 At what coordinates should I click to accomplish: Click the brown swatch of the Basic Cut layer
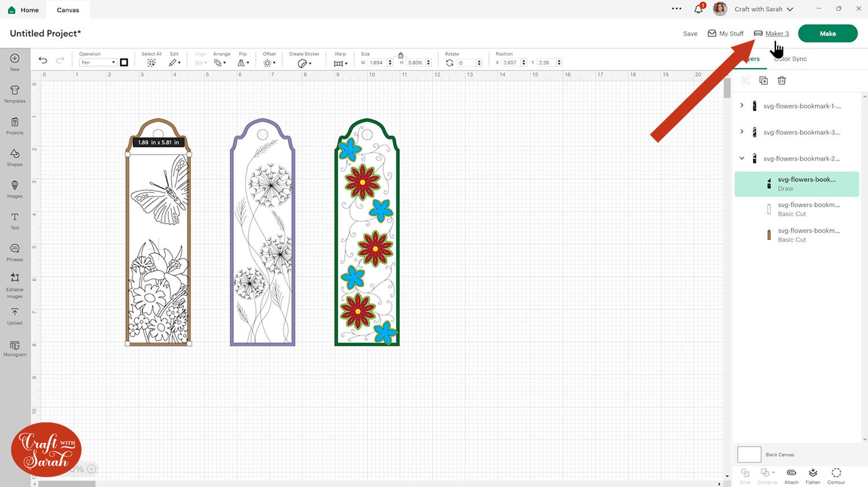768,234
